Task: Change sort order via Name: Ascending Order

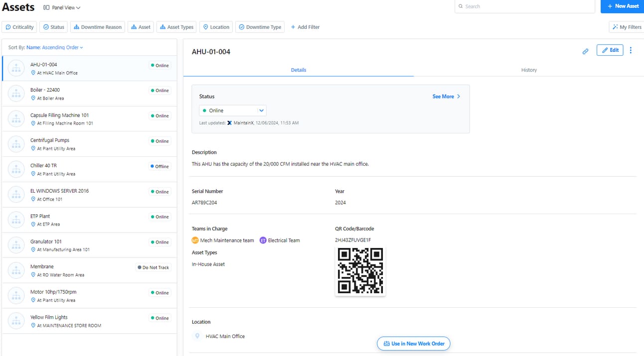Action: pyautogui.click(x=55, y=47)
